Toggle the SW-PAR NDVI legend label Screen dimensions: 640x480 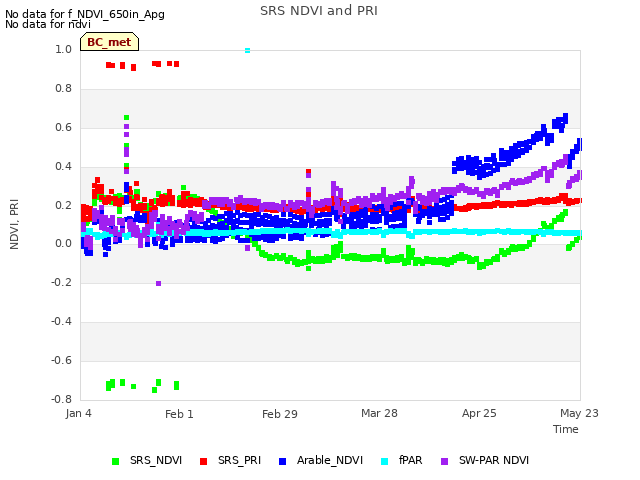tap(494, 460)
